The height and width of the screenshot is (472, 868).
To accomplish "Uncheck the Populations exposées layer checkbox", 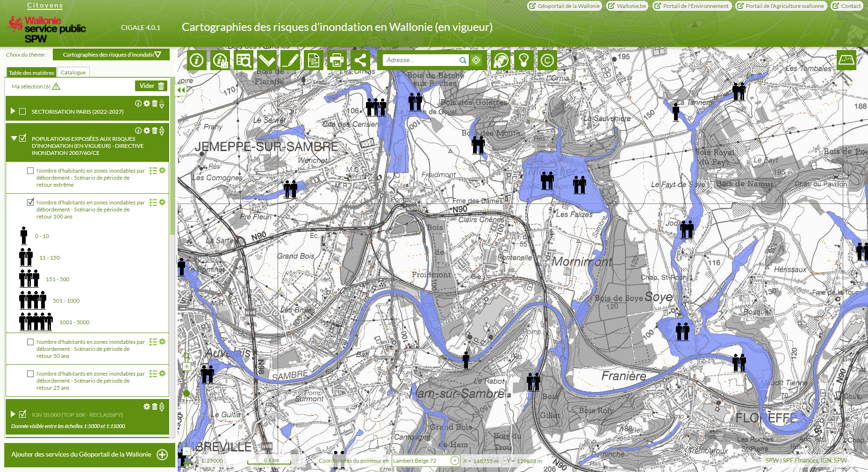I will click(22, 138).
